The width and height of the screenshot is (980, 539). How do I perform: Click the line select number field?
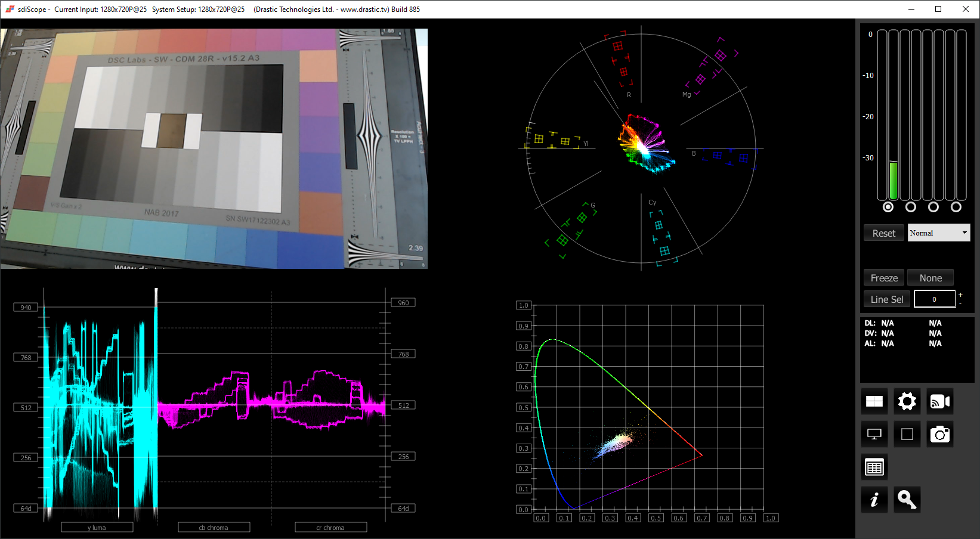coord(934,299)
